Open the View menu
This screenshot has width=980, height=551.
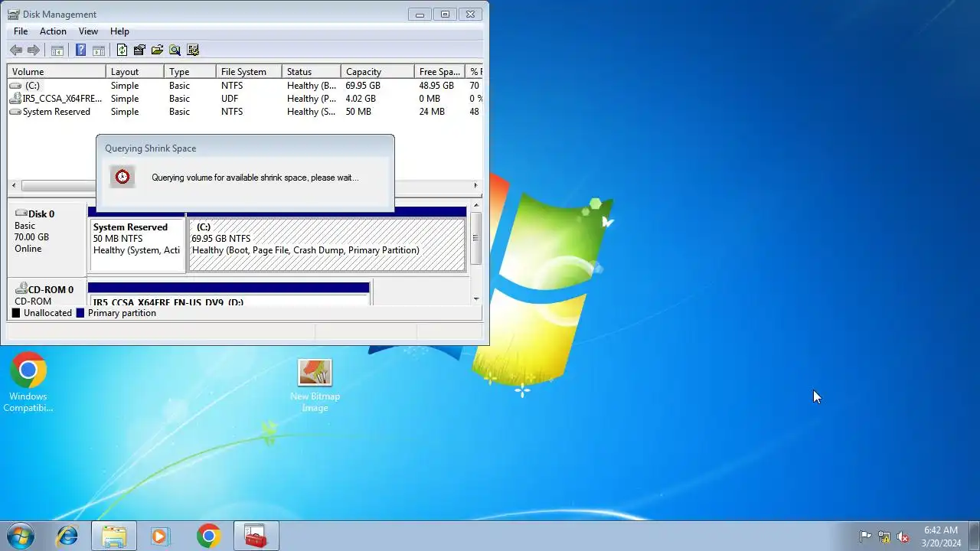[x=88, y=31]
